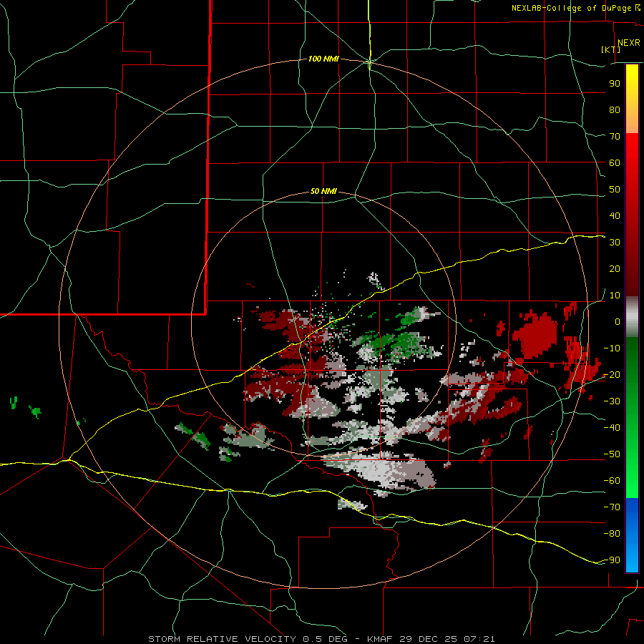The width and height of the screenshot is (644, 644).
Task: Click the NEXR label above the scale
Action: coord(628,43)
